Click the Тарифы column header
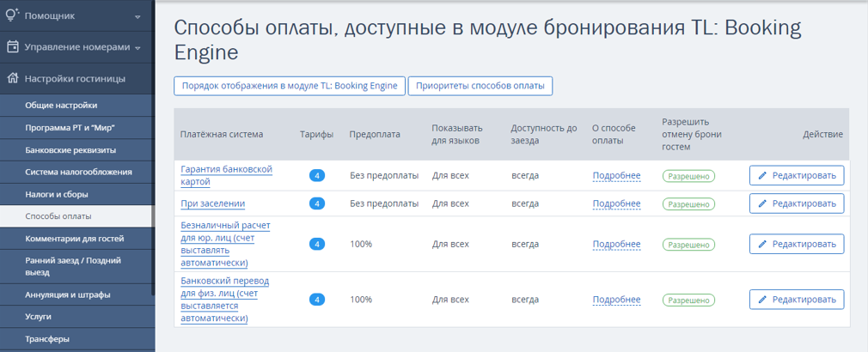 316,134
